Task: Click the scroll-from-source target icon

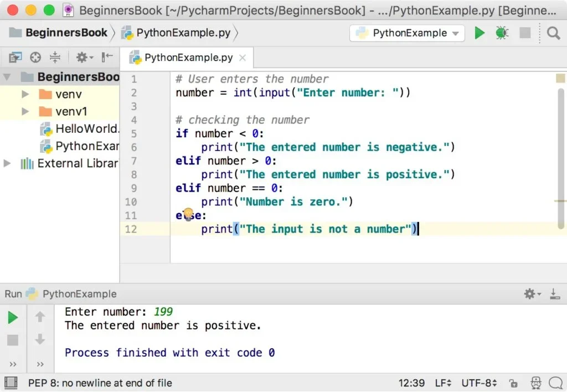Action: coord(35,57)
